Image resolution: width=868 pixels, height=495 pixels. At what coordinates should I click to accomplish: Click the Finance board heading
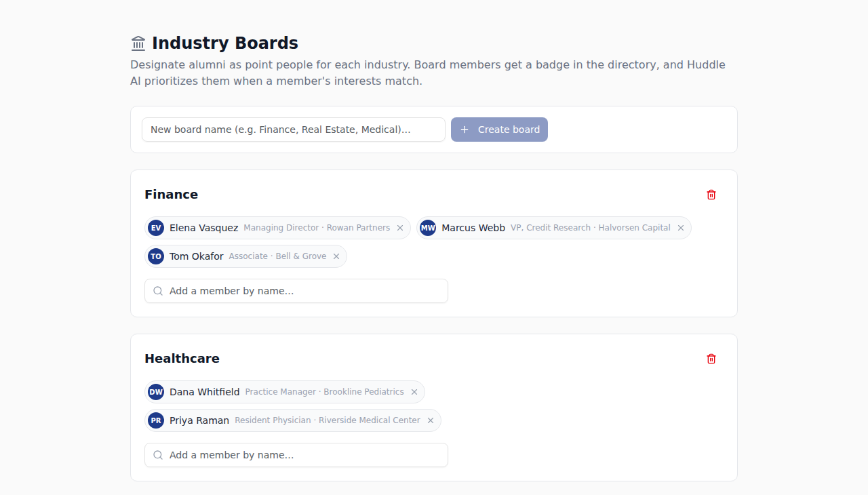pyautogui.click(x=172, y=195)
